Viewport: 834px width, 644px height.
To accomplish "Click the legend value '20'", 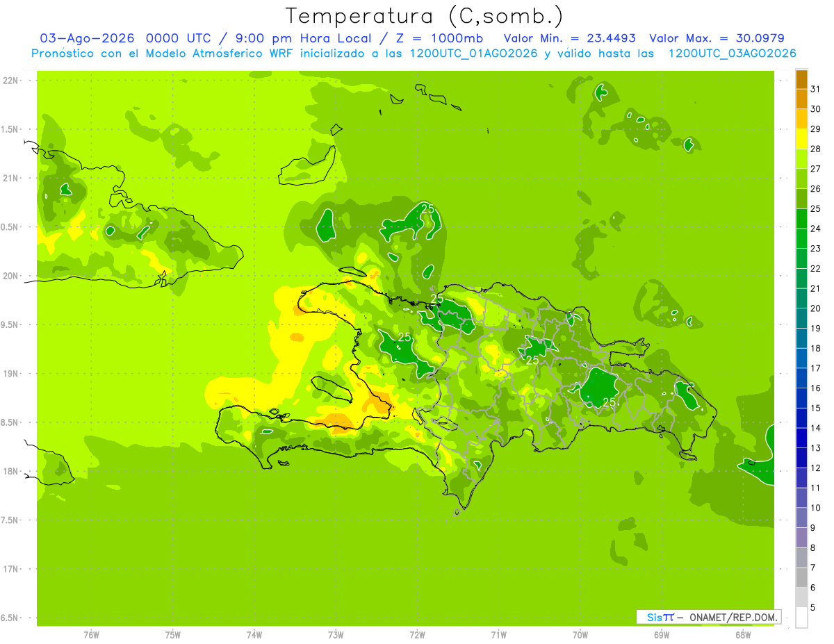I will point(816,308).
